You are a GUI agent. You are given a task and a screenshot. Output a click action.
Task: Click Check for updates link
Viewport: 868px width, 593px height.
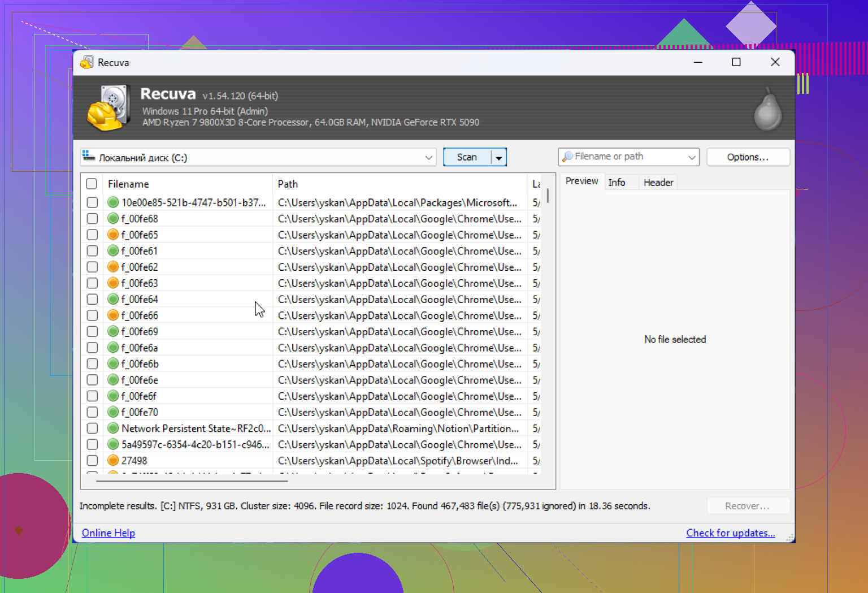(x=730, y=533)
